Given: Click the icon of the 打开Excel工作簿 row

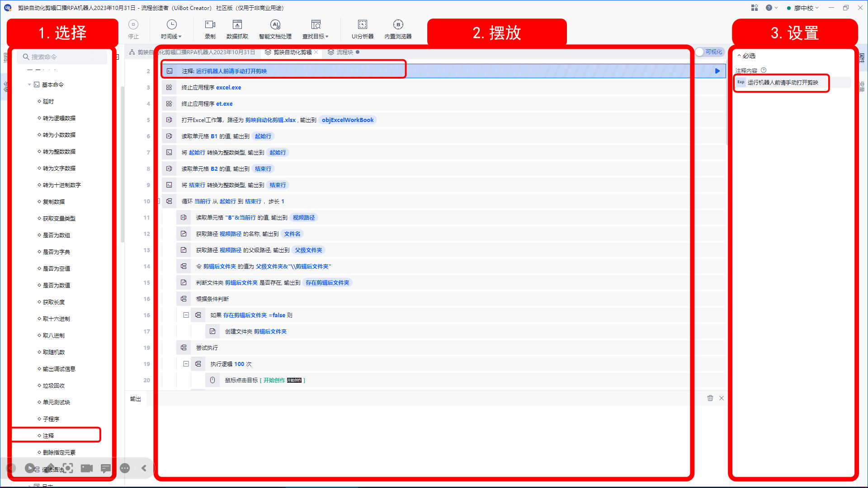Looking at the screenshot, I should pos(169,120).
